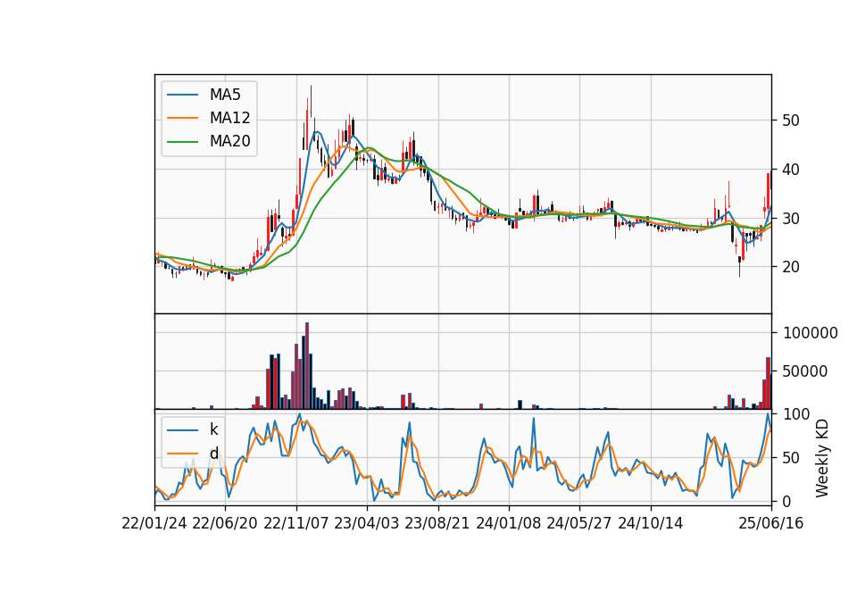Click the blue k legend line

(182, 430)
